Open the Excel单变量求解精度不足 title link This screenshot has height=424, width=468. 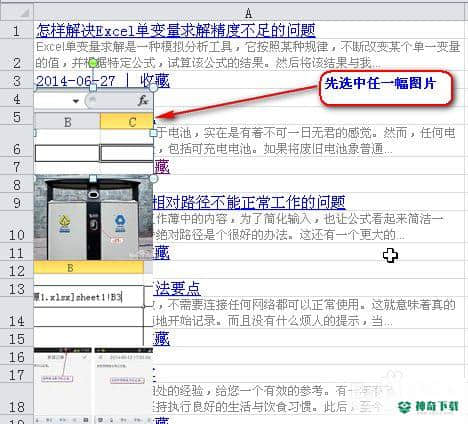coord(176,31)
